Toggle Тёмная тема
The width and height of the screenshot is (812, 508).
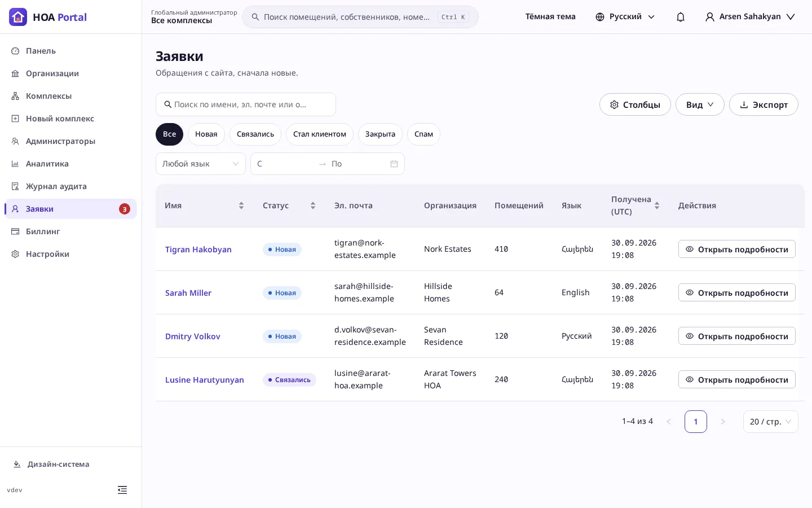550,17
